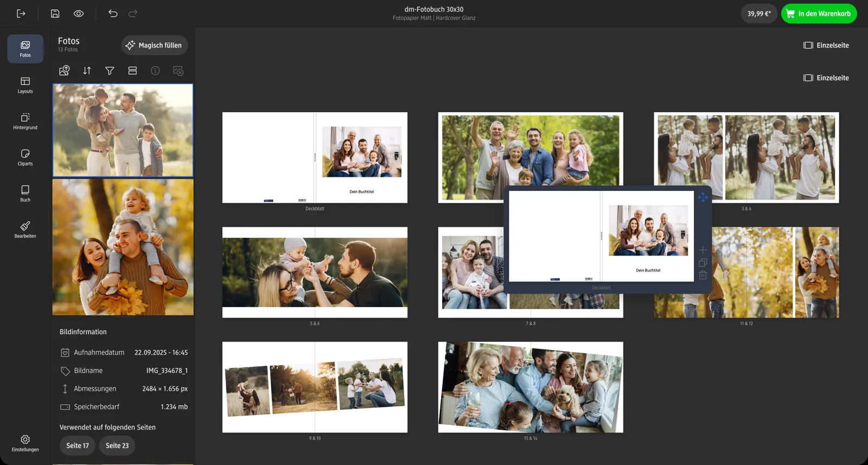868x465 pixels.
Task: Save the photo book project
Action: click(x=55, y=14)
